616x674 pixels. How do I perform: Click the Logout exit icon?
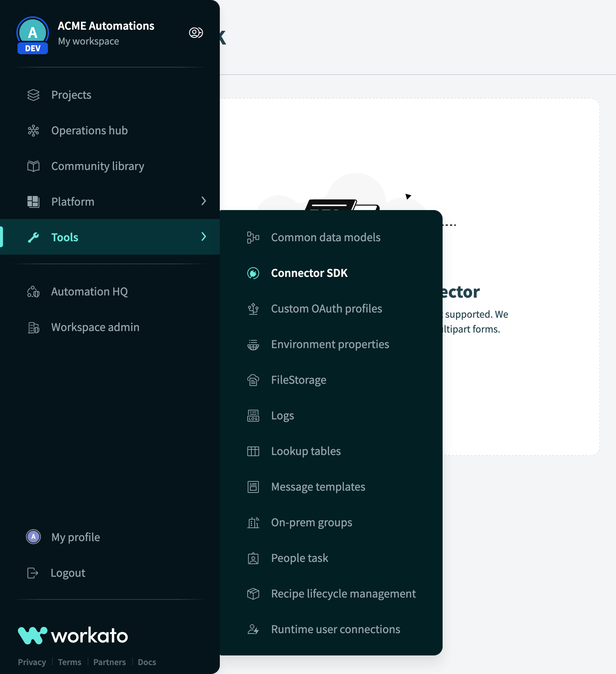33,573
